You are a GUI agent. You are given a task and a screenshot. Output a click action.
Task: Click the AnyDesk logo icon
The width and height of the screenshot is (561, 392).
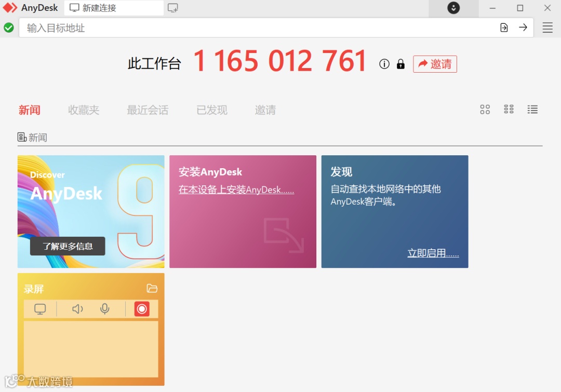(x=10, y=7)
